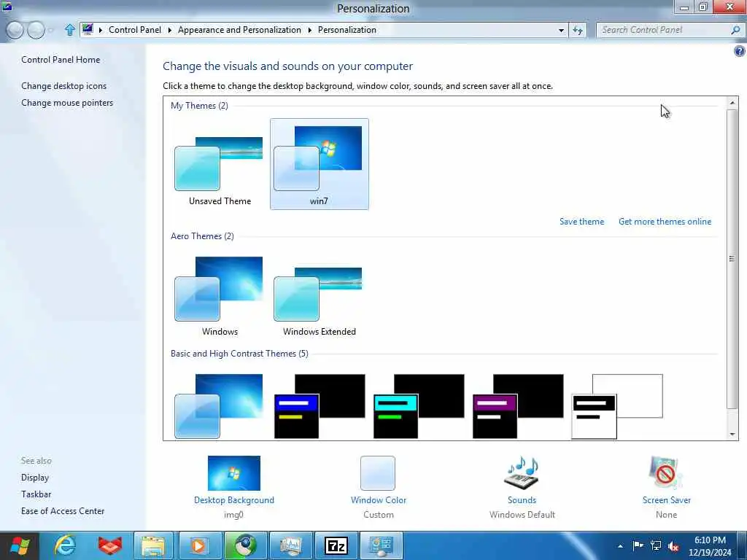Click the theme list scroll down arrow
The width and height of the screenshot is (747, 560).
pos(732,435)
